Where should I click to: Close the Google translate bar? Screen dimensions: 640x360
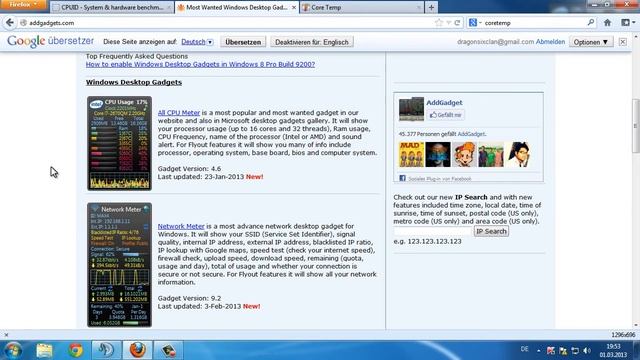click(x=622, y=42)
